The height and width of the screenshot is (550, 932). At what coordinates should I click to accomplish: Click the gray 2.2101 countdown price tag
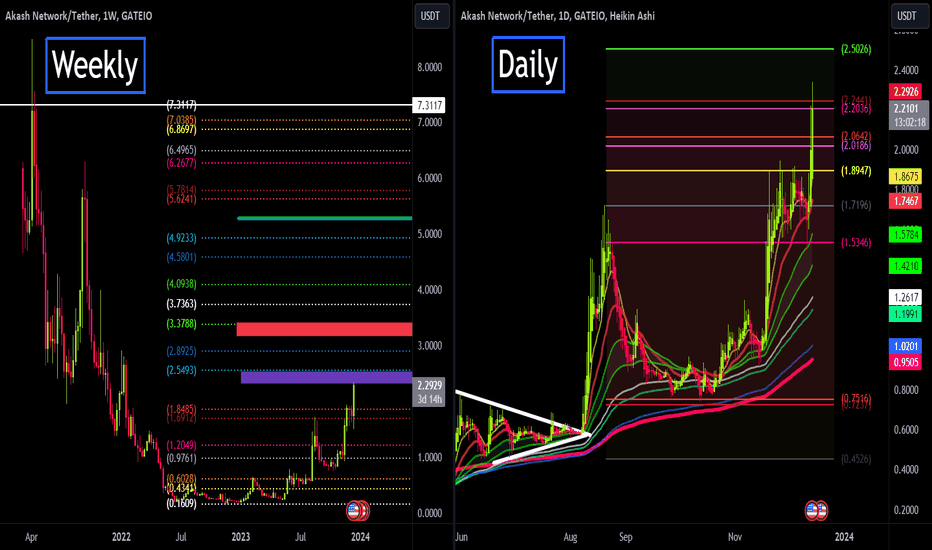(909, 115)
